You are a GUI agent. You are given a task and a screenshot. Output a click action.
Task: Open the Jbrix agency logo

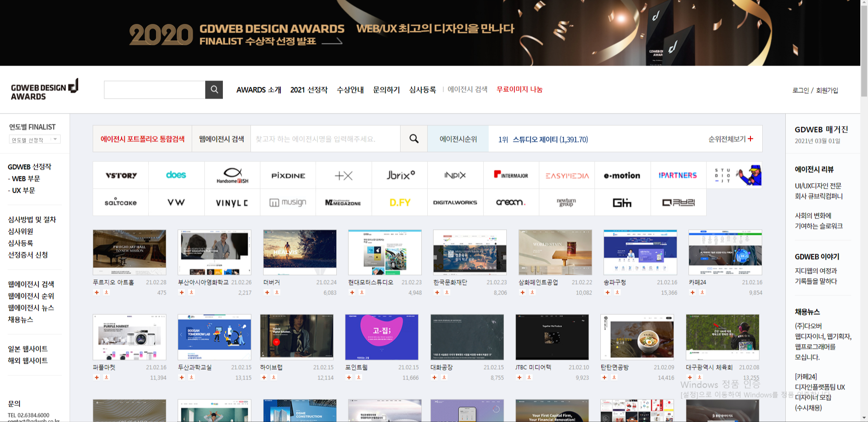pos(400,175)
